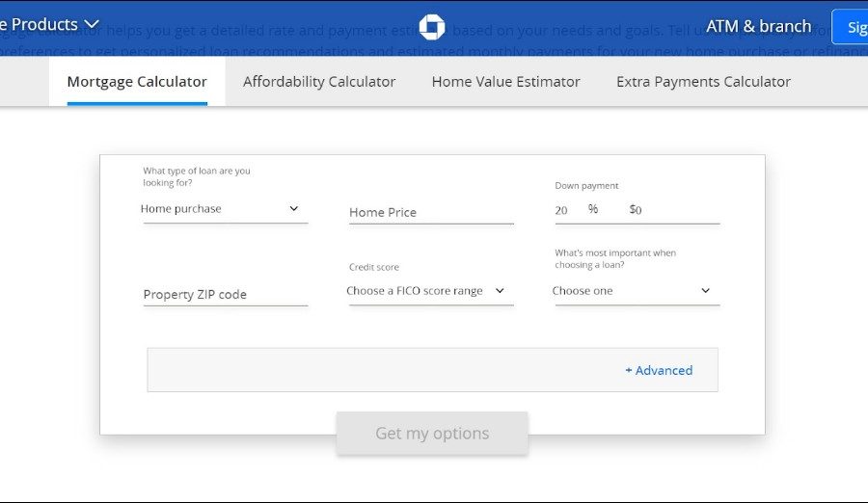
Task: Click the chevron next to Products
Action: 92,24
